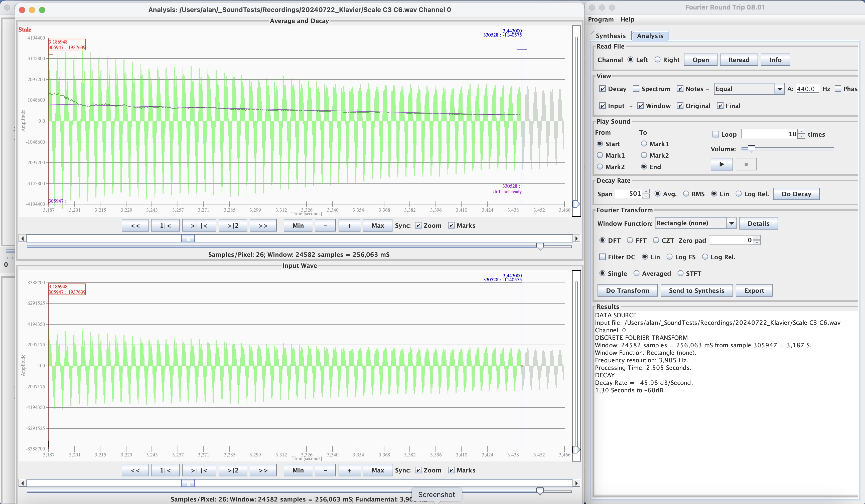Click the '+' zoom in button in Input Wave

pos(349,470)
